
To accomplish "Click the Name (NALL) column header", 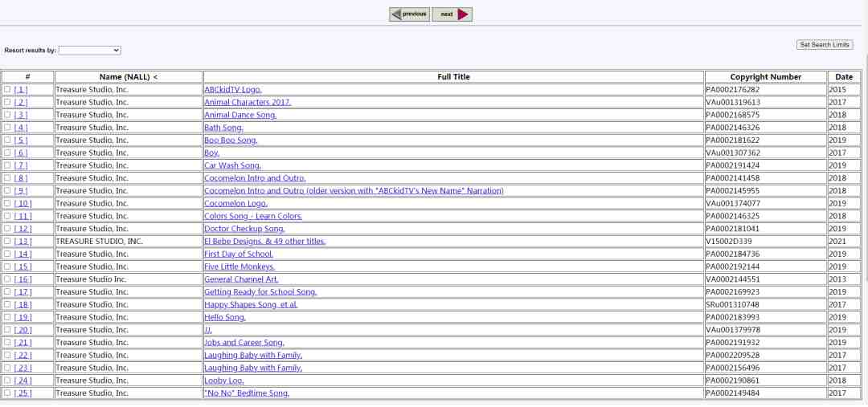I will click(129, 77).
